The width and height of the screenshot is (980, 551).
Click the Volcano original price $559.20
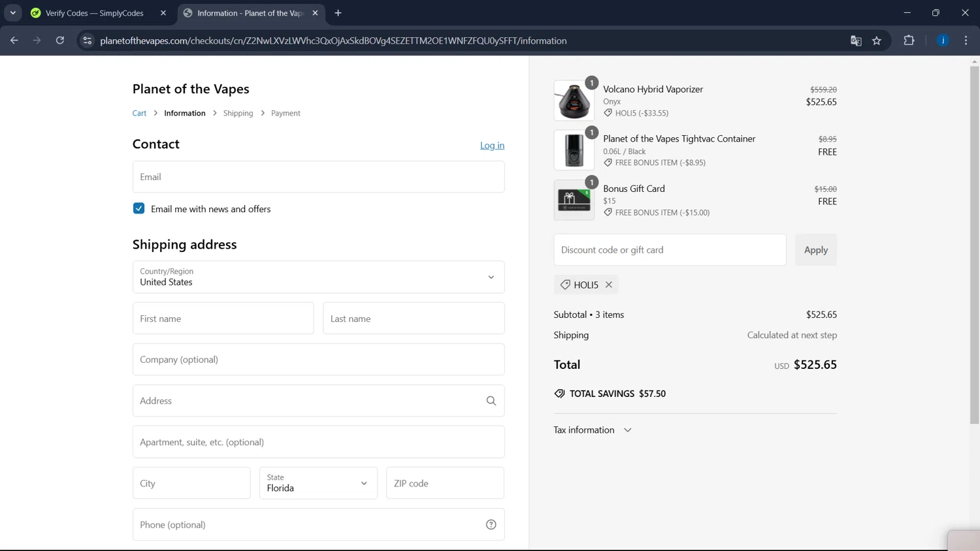click(x=823, y=89)
